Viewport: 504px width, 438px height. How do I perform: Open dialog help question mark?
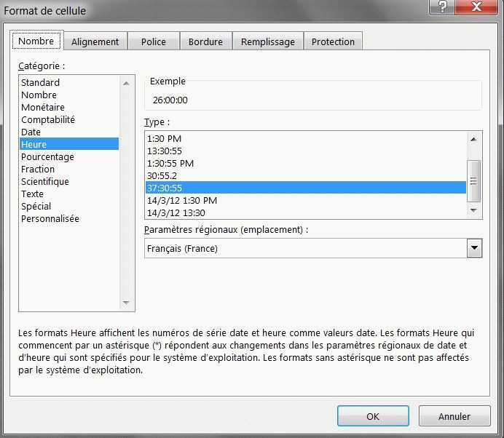(x=442, y=7)
